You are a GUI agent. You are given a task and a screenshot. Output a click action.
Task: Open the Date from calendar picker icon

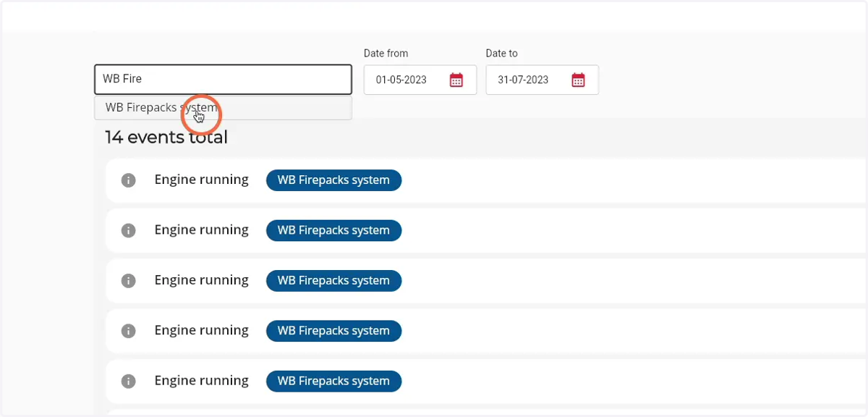tap(456, 80)
